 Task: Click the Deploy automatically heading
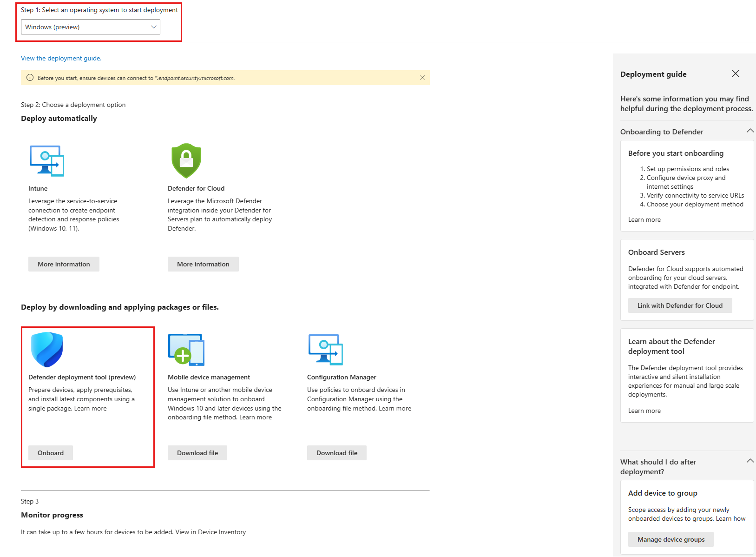tap(59, 118)
